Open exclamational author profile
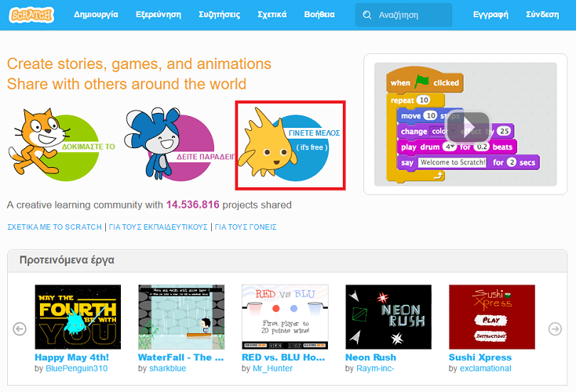The image size is (576, 392). 485,368
